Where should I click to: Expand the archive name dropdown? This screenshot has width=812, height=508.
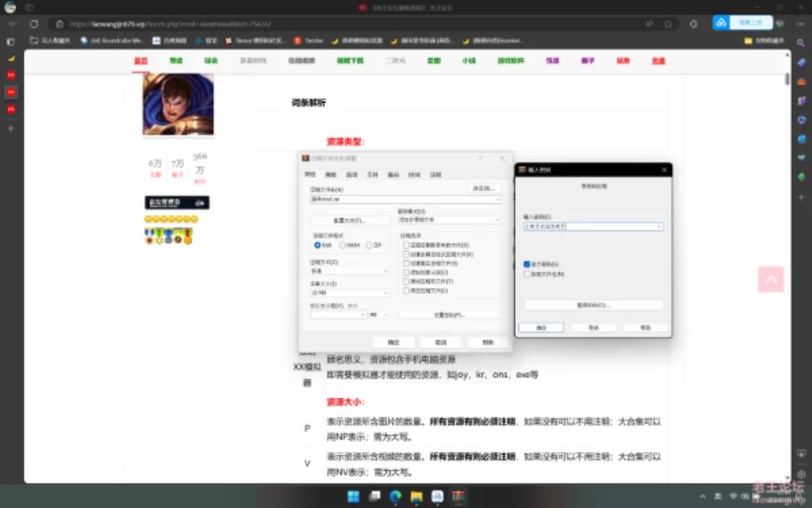(497, 200)
